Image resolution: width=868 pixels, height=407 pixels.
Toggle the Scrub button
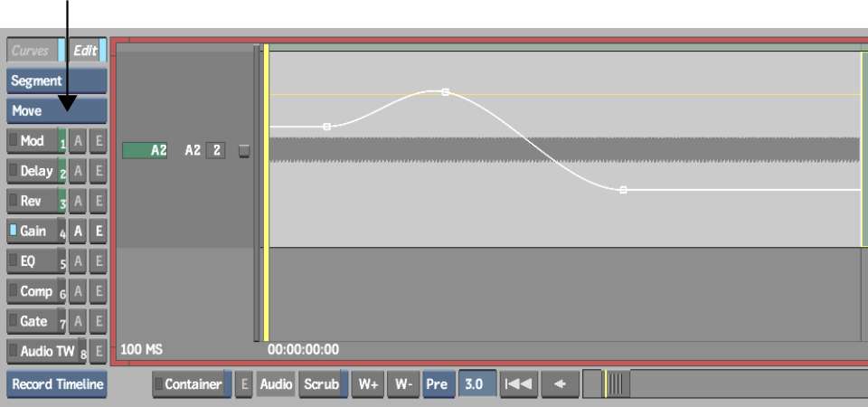point(324,383)
